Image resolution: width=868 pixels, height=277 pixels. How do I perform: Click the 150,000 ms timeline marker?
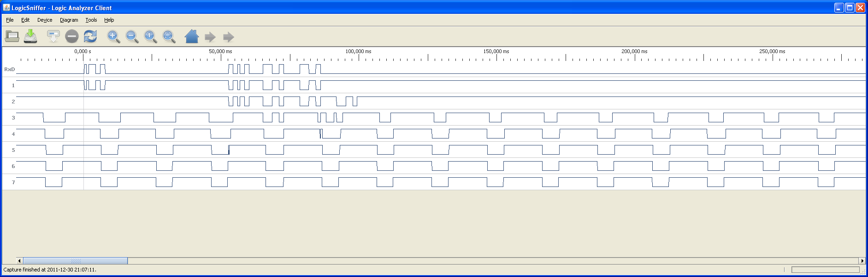pos(496,51)
